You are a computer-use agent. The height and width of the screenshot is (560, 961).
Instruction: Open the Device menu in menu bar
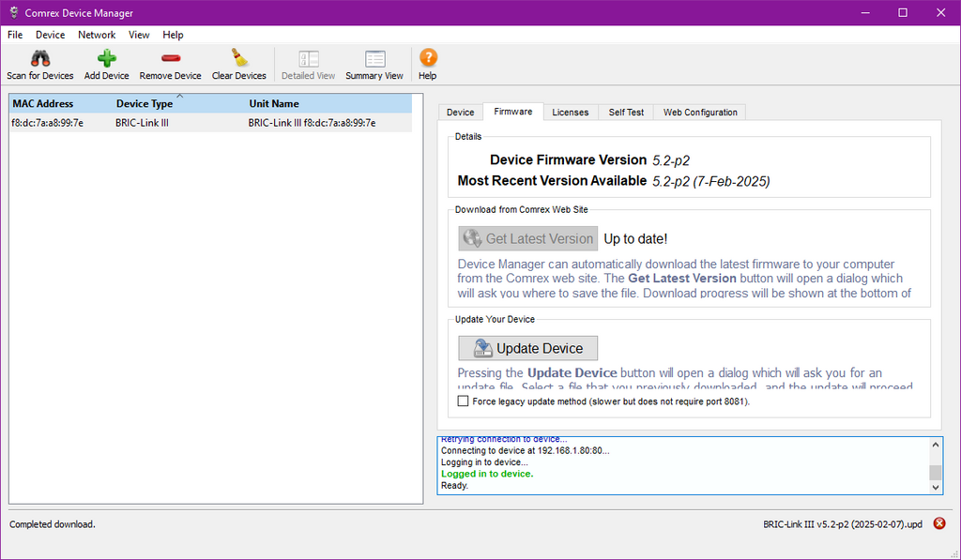(x=51, y=35)
